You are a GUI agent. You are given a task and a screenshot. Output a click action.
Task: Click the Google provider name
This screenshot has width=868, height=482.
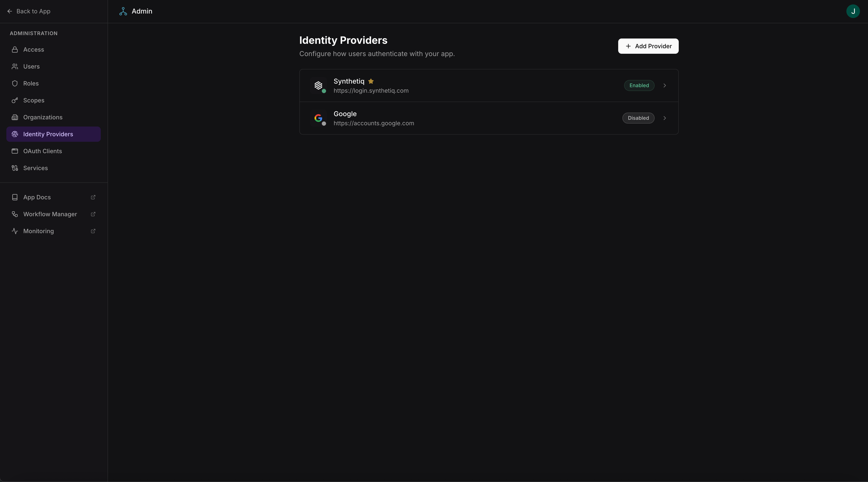(x=345, y=114)
